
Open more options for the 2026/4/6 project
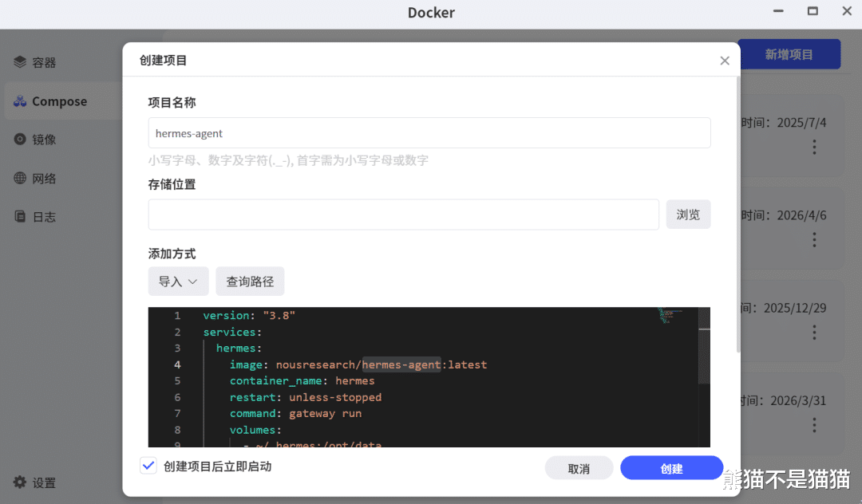(x=814, y=239)
